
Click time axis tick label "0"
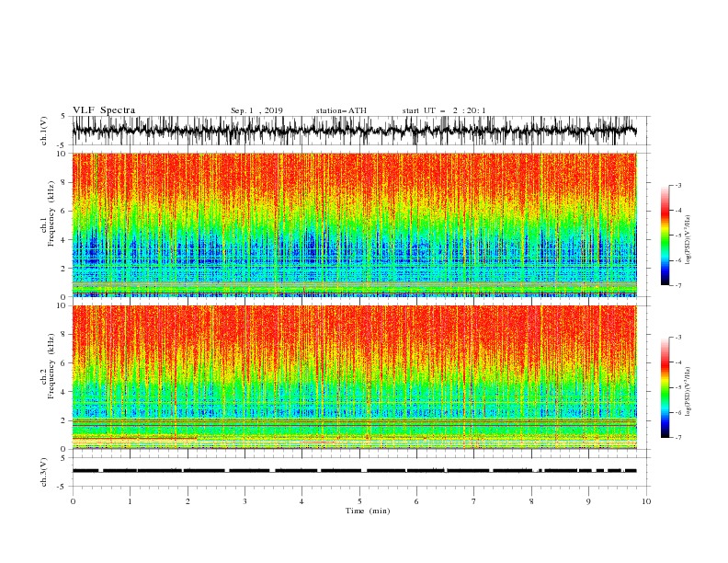tap(73, 501)
